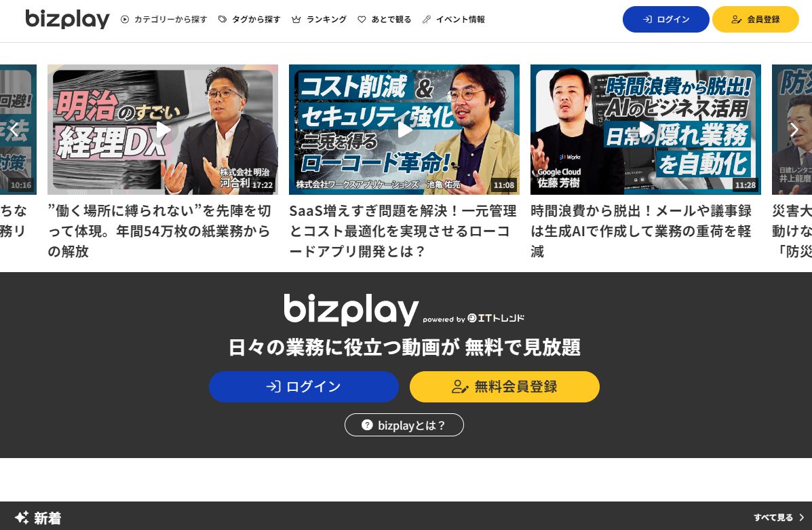Play the コスト削減&セキュリティ強化 video

tap(404, 130)
